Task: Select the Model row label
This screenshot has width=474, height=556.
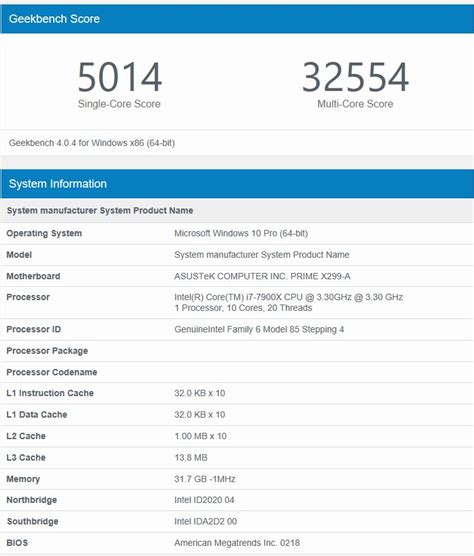Action: [x=19, y=255]
